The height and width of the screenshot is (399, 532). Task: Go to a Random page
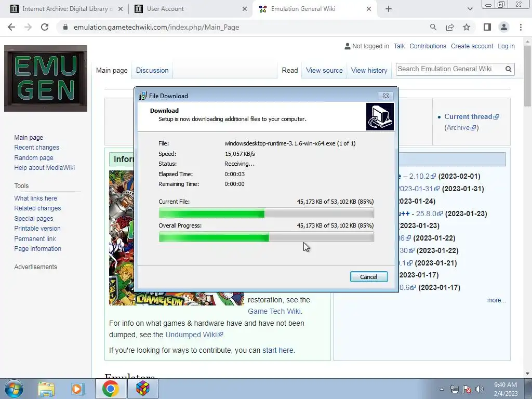[x=34, y=157]
